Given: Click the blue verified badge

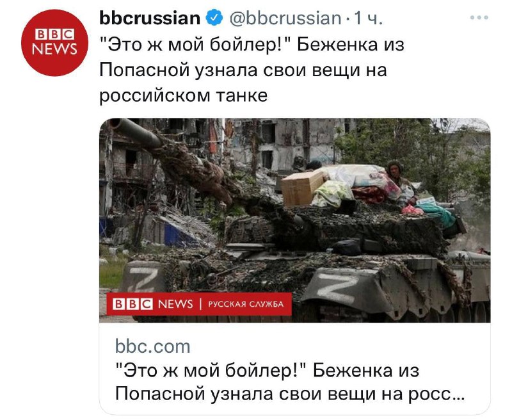Looking at the screenshot, I should pyautogui.click(x=214, y=18).
